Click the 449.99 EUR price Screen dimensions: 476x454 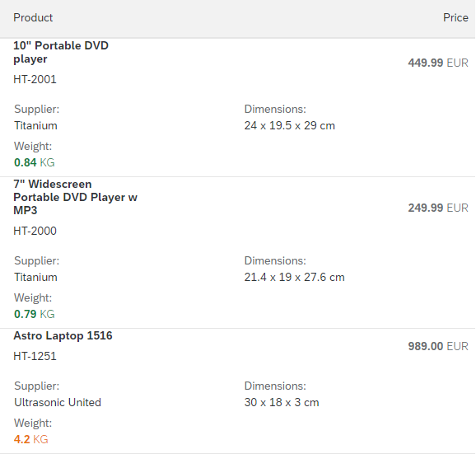click(438, 63)
